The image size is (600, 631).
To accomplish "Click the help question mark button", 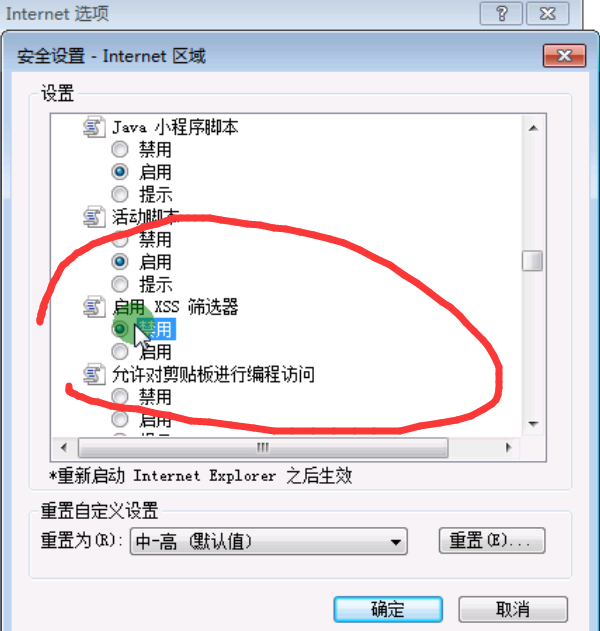I will 501,14.
